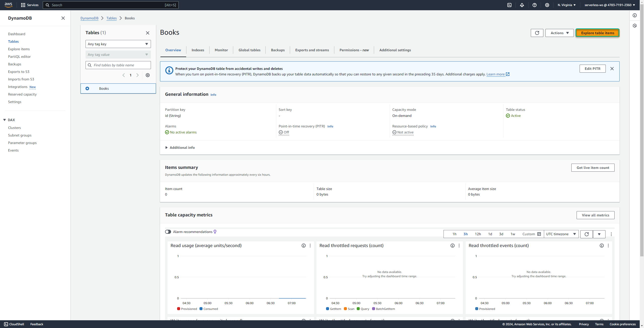Screen dimensions: 644x328
Task: Select the 1d time range
Action: pos(490,234)
